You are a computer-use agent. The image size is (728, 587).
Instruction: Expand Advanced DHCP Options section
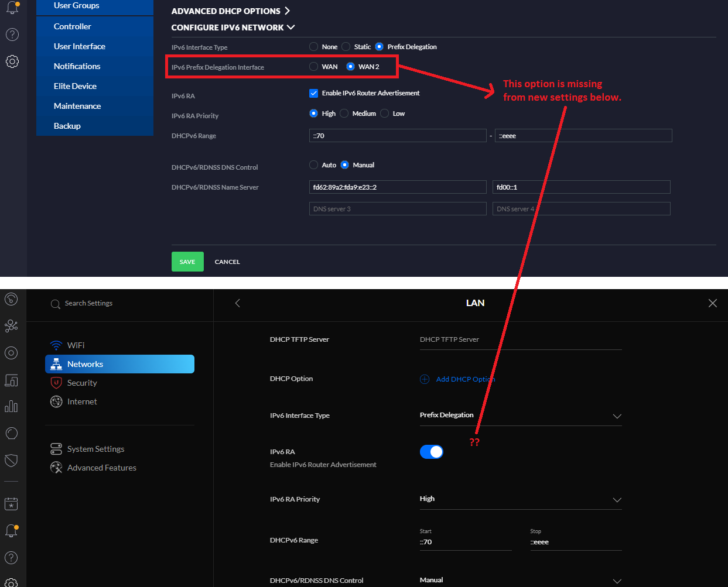230,11
